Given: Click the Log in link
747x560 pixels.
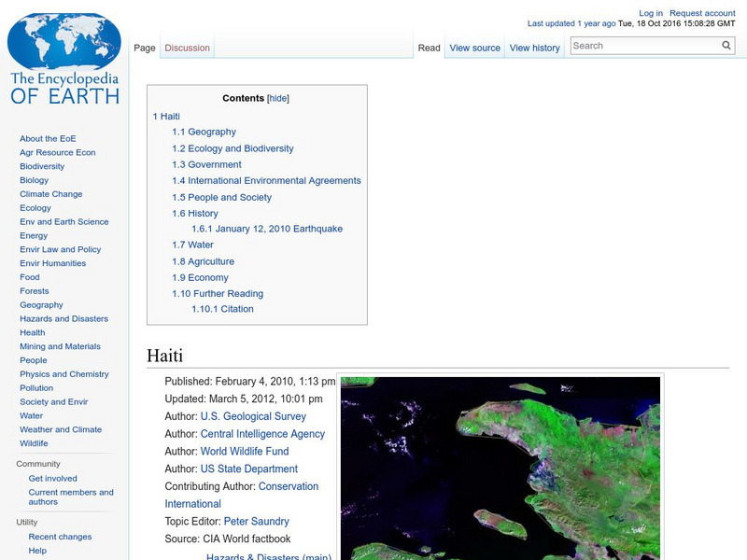Looking at the screenshot, I should click(x=651, y=14).
